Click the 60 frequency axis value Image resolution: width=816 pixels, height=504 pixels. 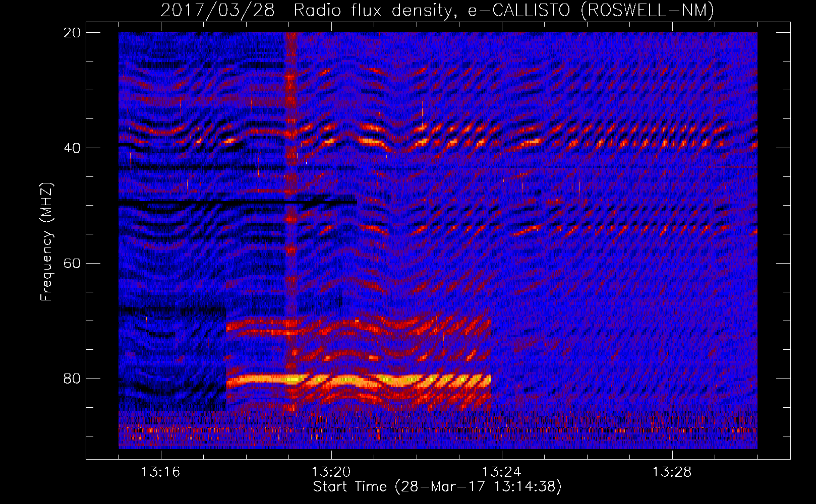[x=72, y=263]
